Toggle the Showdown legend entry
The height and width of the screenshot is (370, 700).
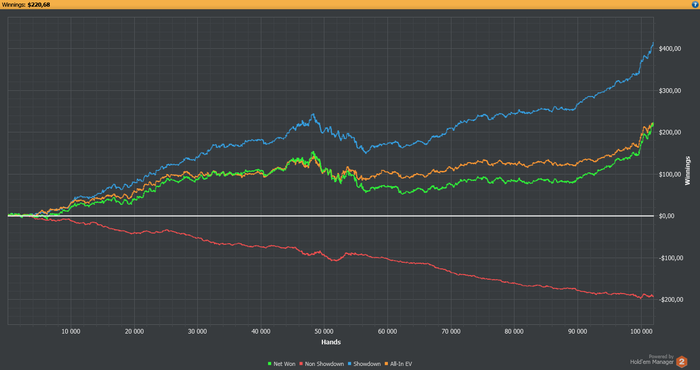(364, 364)
